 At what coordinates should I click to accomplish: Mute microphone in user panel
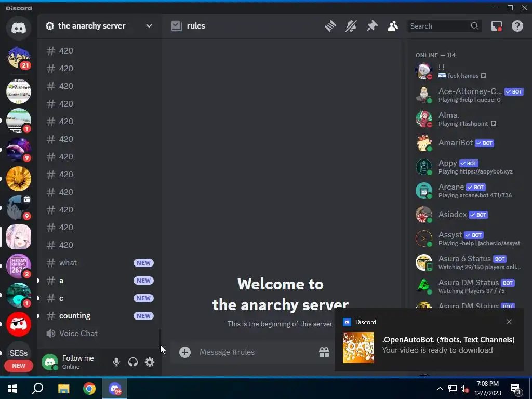(x=116, y=362)
